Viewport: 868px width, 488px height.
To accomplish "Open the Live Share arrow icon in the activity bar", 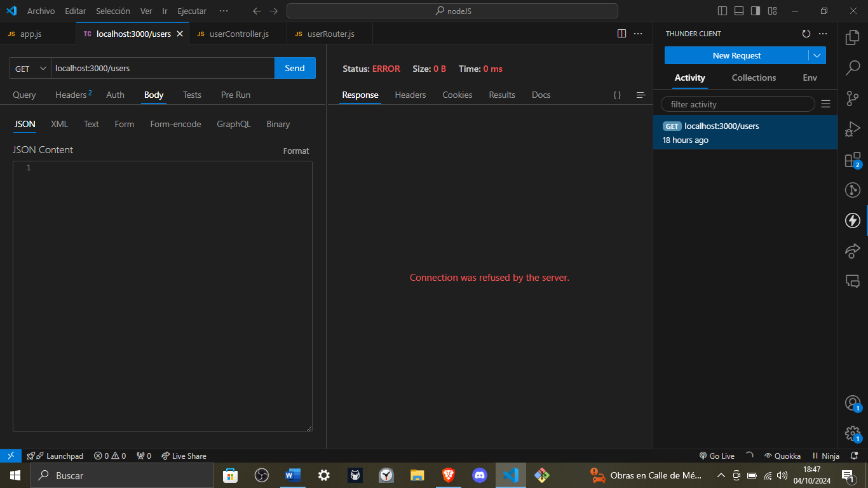I will (x=852, y=250).
